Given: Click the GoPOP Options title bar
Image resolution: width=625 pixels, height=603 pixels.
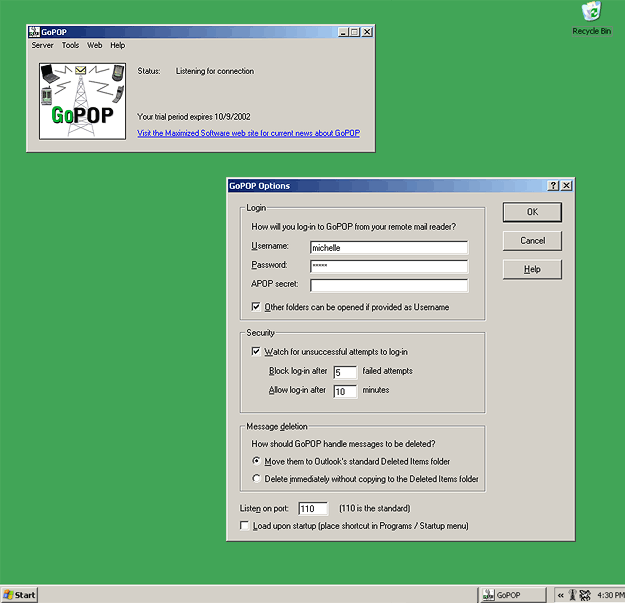Looking at the screenshot, I should [x=387, y=186].
